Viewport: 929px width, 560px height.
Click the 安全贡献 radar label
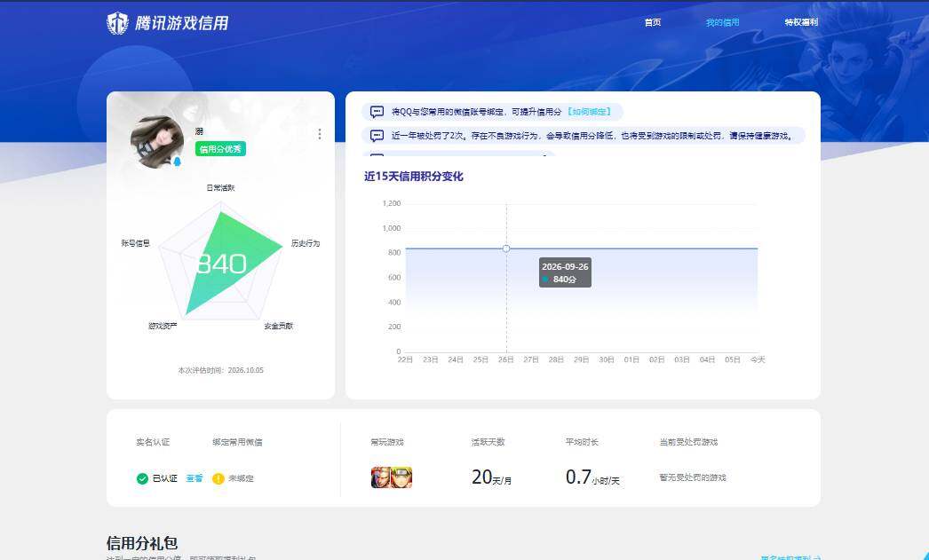(279, 327)
